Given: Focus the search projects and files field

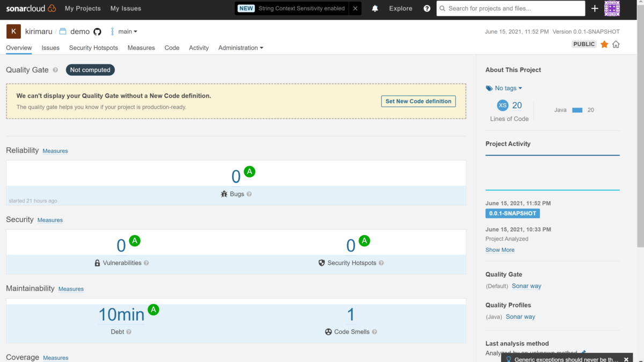Looking at the screenshot, I should click(511, 9).
